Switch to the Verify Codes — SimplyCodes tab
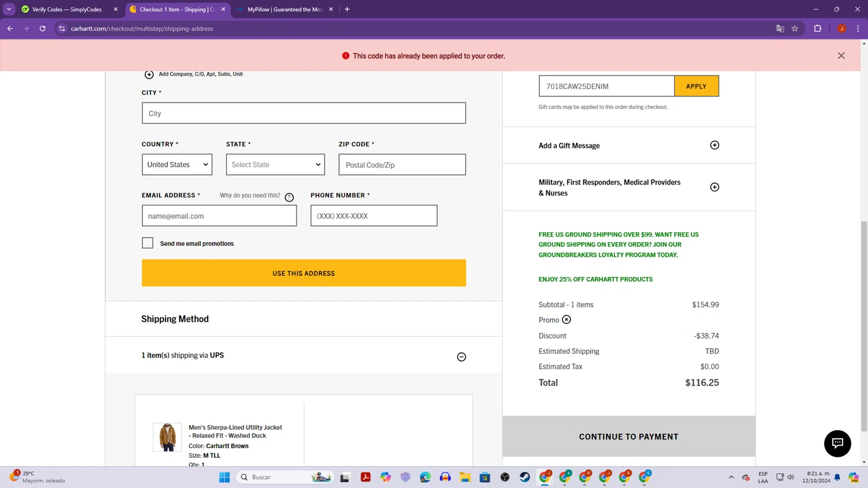The height and width of the screenshot is (488, 868). point(67,9)
